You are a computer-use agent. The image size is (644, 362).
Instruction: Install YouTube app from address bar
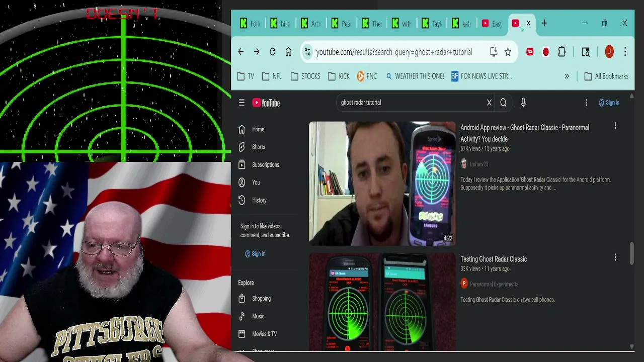pyautogui.click(x=494, y=52)
